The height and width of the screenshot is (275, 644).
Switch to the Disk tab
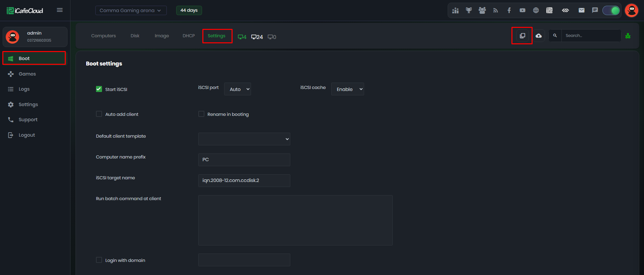135,36
